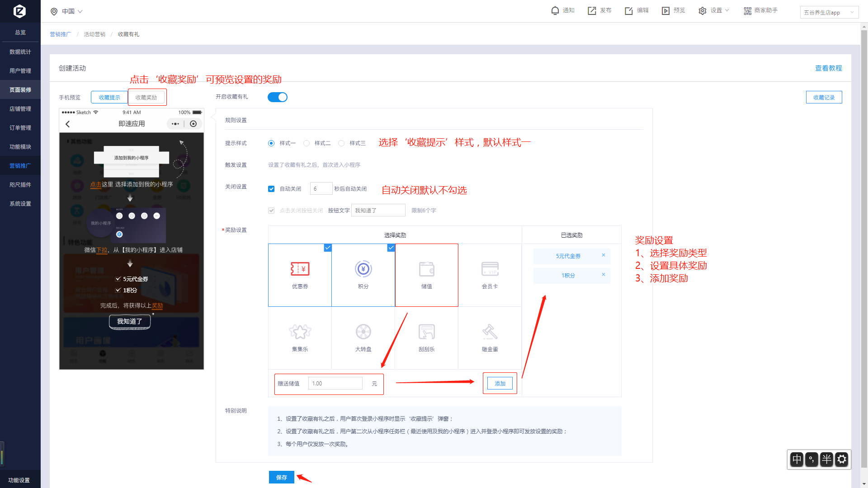Image resolution: width=868 pixels, height=488 pixels.
Task: Open 咫尺插件 in sidebar
Action: [x=20, y=185]
